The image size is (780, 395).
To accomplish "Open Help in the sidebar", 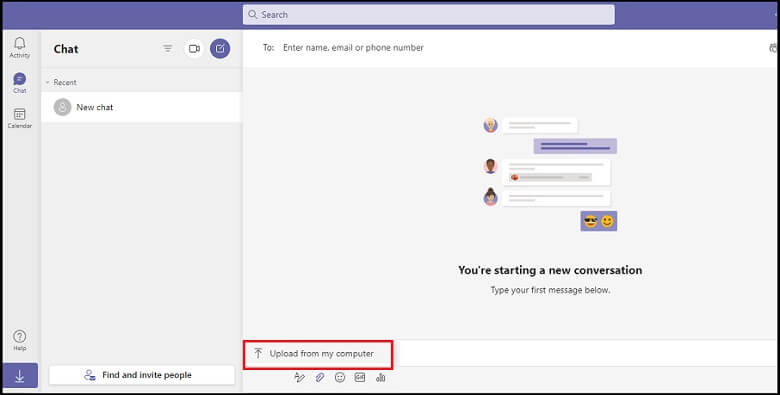I will pyautogui.click(x=20, y=340).
